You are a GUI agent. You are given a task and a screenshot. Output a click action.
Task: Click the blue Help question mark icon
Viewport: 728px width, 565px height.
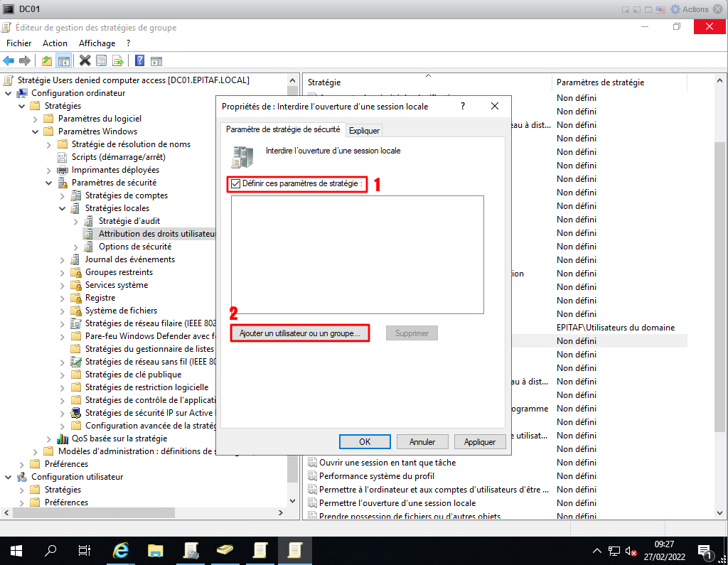coord(139,60)
